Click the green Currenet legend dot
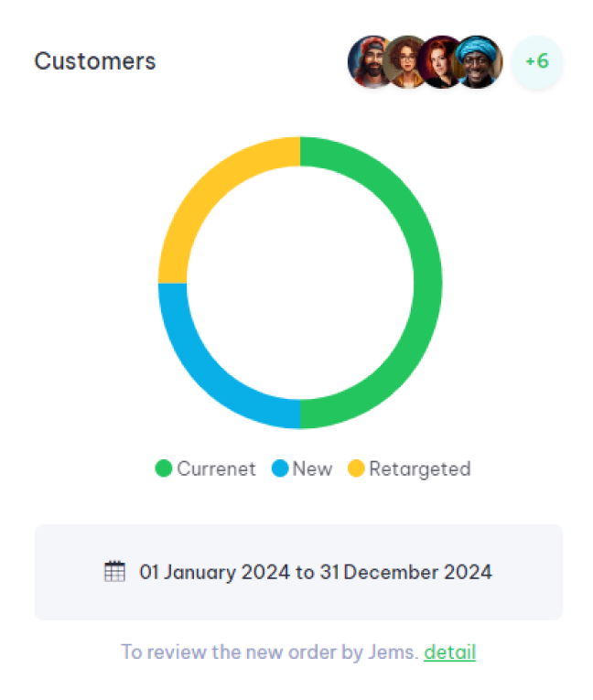The height and width of the screenshot is (700, 593). click(x=164, y=469)
